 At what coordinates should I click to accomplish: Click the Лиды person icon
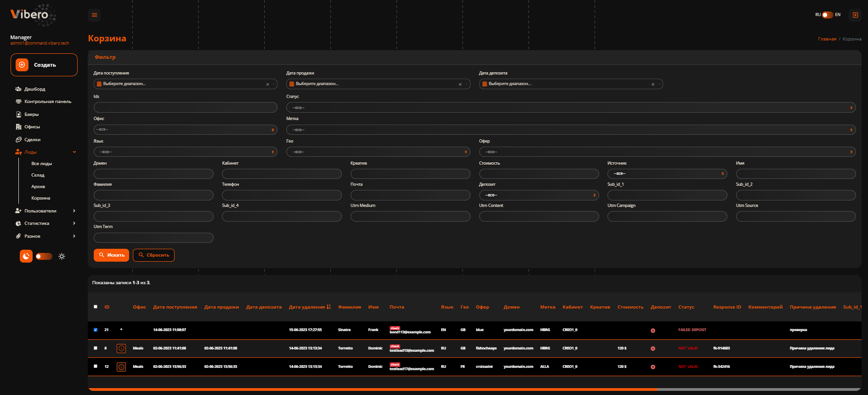click(18, 152)
